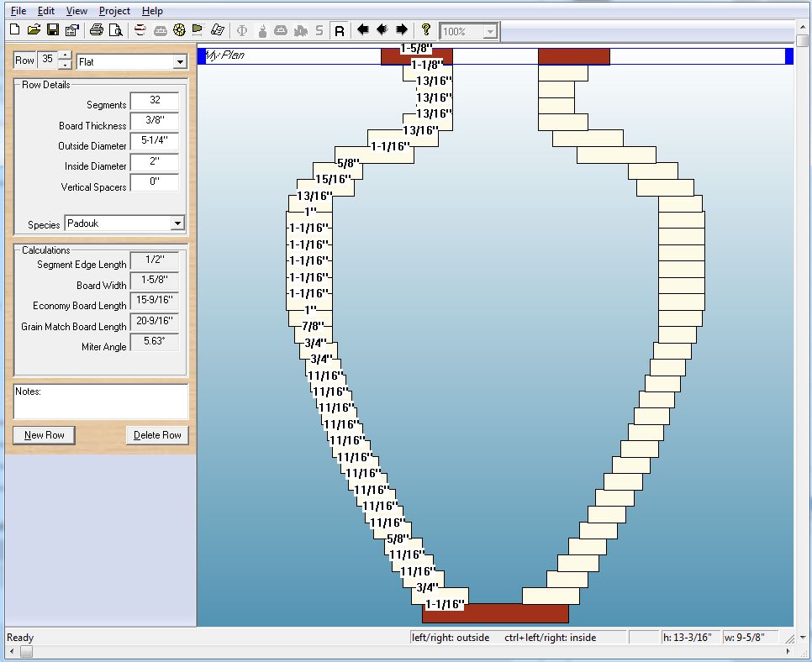This screenshot has height=662, width=812.
Task: Save the plan with the floppy disk icon
Action: click(52, 30)
